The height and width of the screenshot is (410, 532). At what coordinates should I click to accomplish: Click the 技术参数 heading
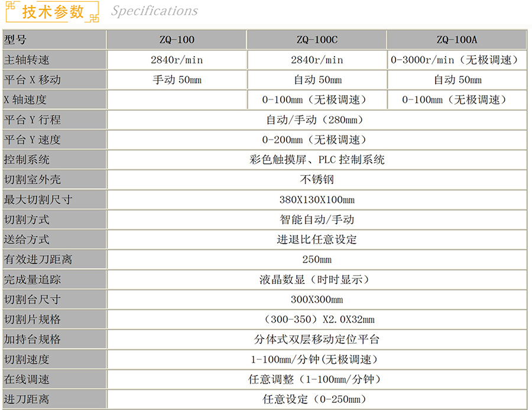point(53,12)
